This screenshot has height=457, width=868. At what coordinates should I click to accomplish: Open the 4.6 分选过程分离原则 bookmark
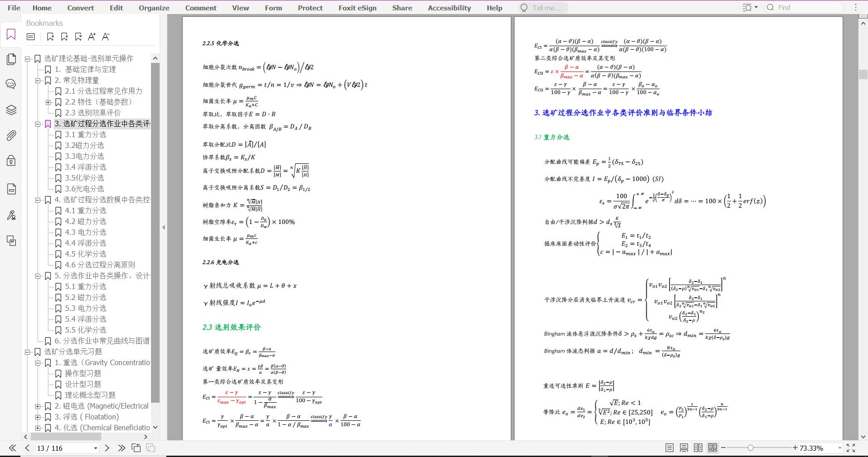tap(99, 265)
